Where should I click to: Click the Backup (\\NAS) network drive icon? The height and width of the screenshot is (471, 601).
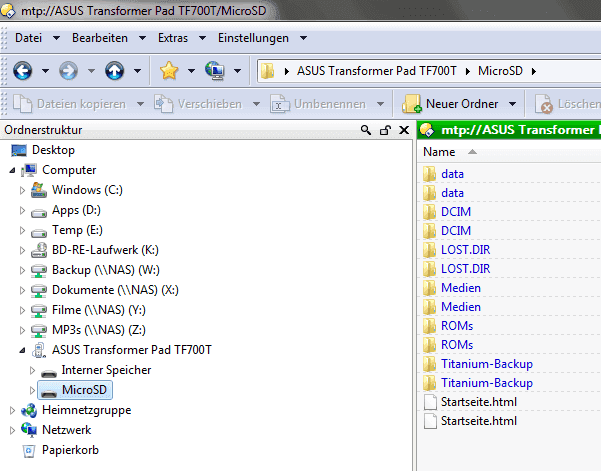pyautogui.click(x=39, y=270)
